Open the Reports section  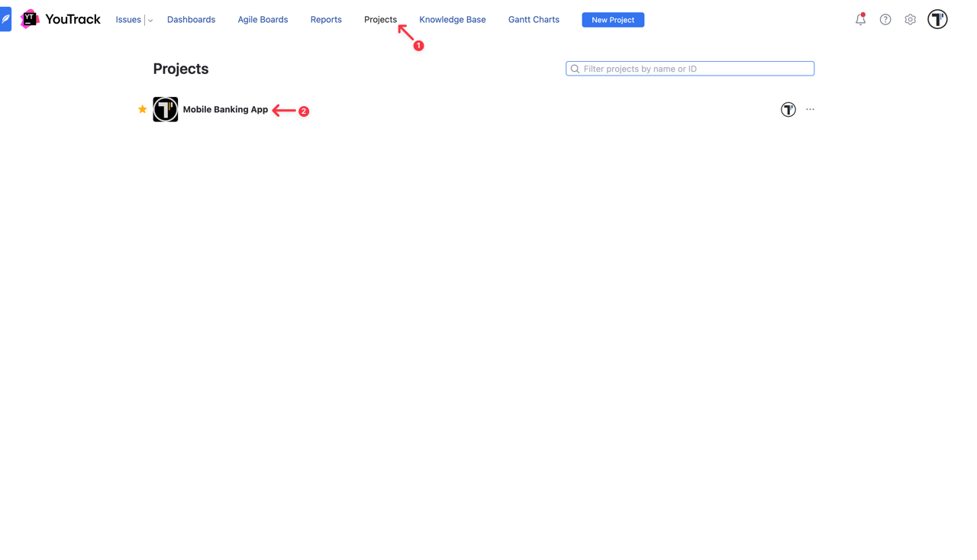click(x=326, y=20)
